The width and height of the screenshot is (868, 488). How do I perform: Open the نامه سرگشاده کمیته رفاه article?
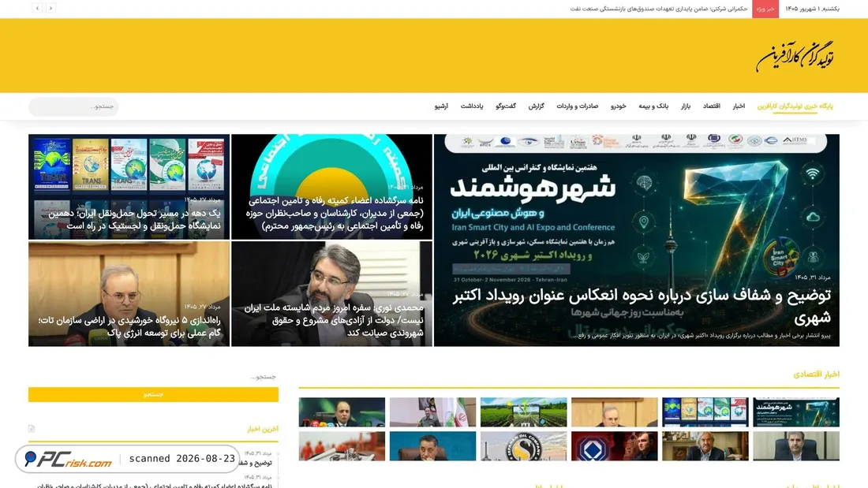tap(331, 187)
